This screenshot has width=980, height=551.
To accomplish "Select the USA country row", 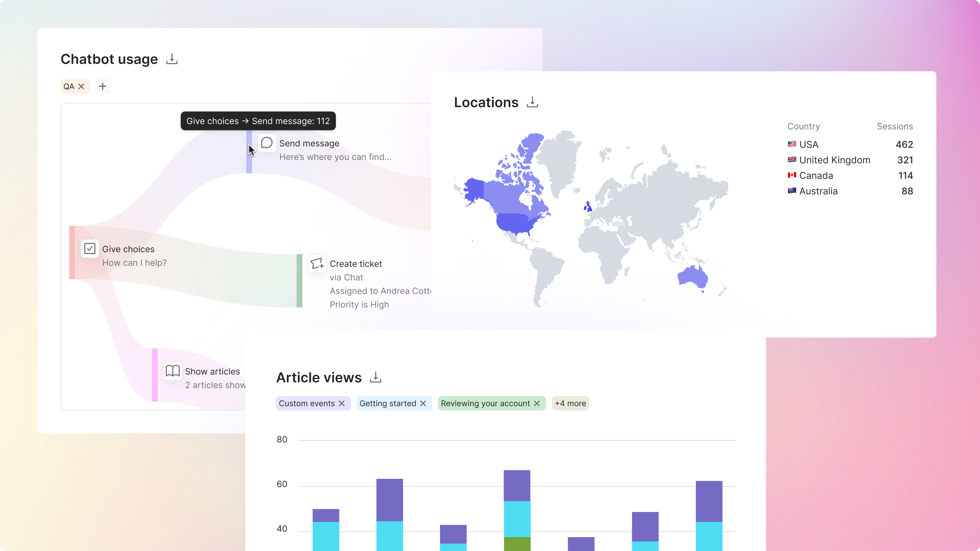I will tap(850, 144).
